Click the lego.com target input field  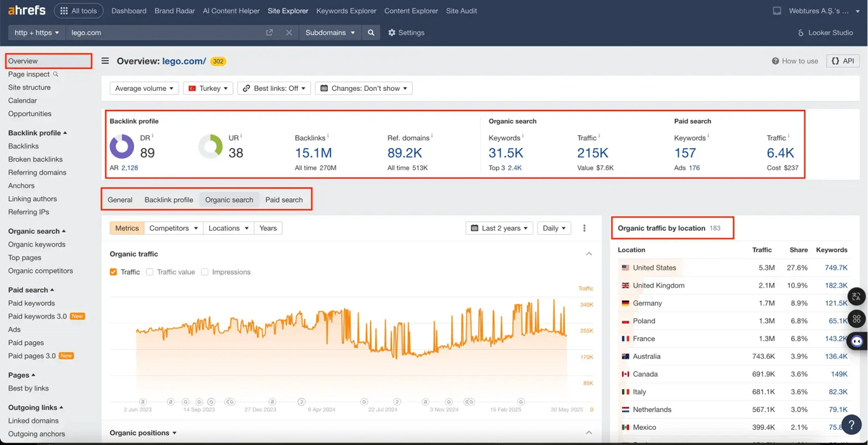coord(159,32)
